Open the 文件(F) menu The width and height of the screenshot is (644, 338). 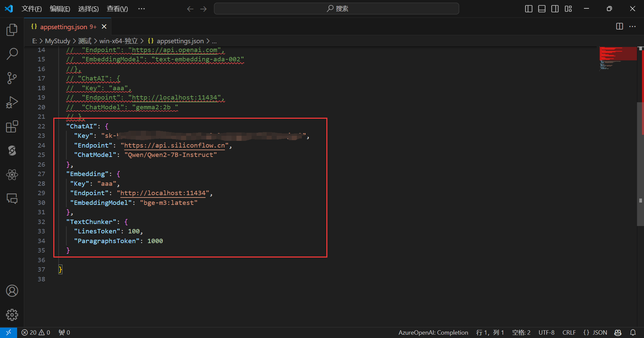click(32, 9)
